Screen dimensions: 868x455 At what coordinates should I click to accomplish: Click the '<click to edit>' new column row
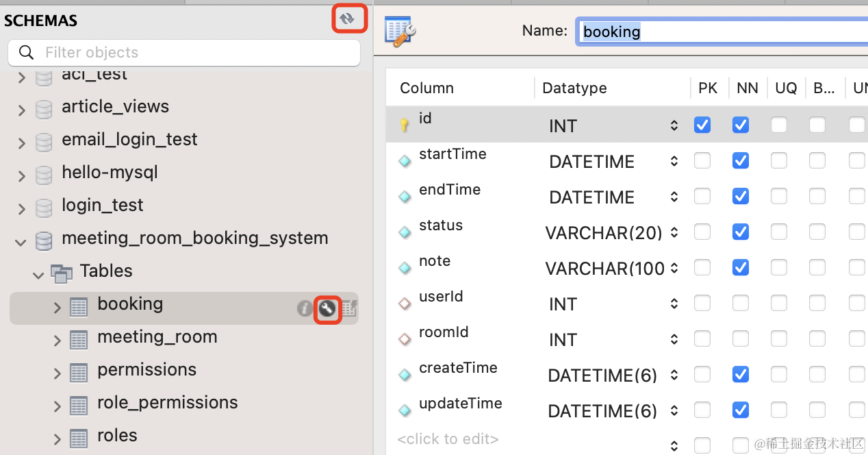(x=448, y=439)
